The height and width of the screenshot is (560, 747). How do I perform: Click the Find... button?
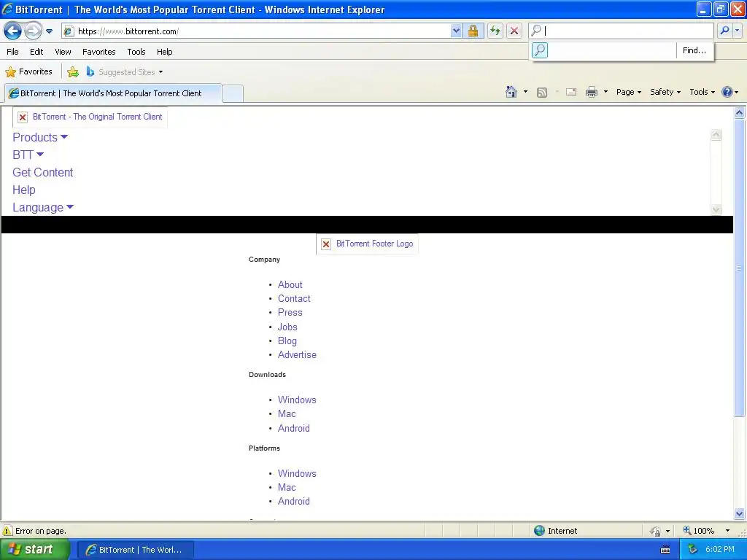click(x=694, y=50)
